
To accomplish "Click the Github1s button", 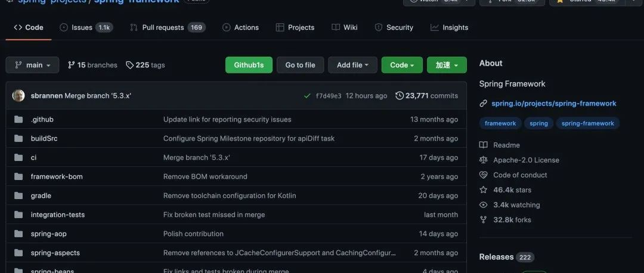I will coord(249,65).
